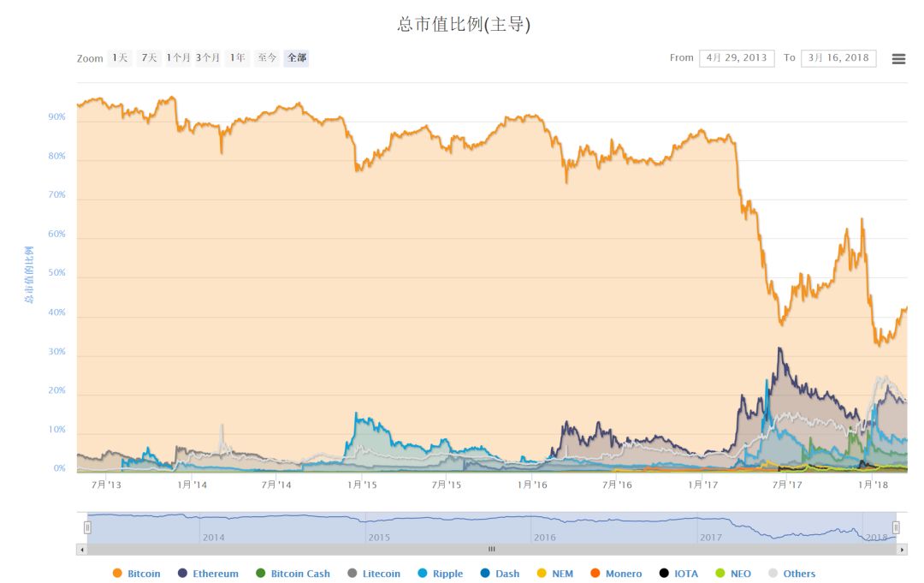Click the navigator scrollbar right arrow
This screenshot has width=924, height=583.
[902, 549]
